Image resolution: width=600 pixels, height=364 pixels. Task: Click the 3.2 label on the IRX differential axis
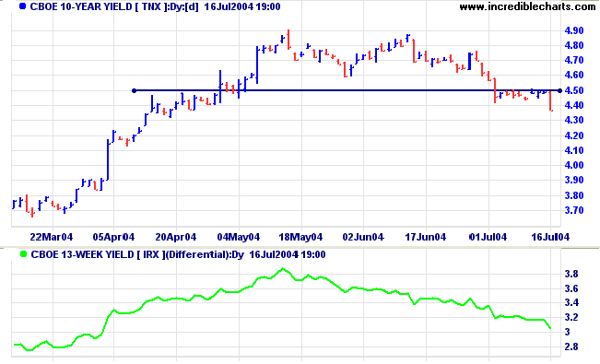571,317
